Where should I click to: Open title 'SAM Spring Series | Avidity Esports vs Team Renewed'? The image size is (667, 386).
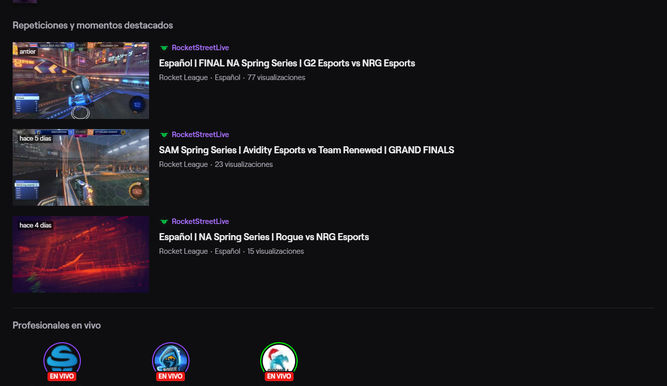[306, 150]
